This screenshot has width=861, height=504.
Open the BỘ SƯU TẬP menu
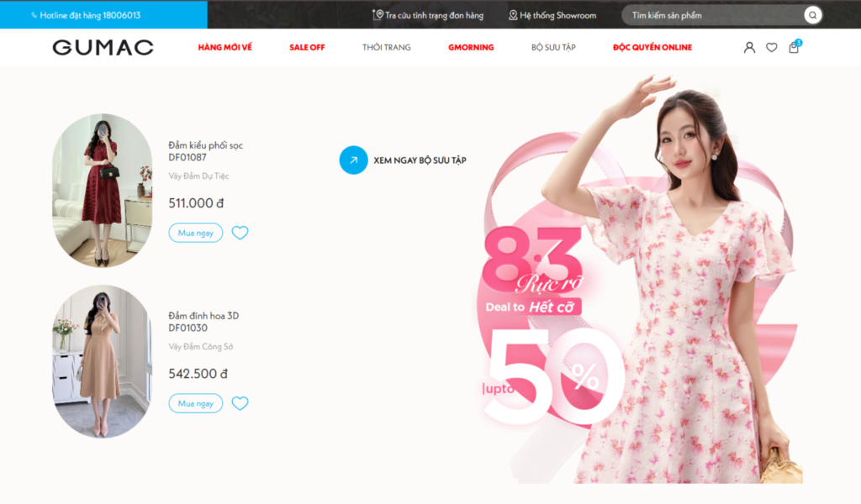(x=553, y=48)
